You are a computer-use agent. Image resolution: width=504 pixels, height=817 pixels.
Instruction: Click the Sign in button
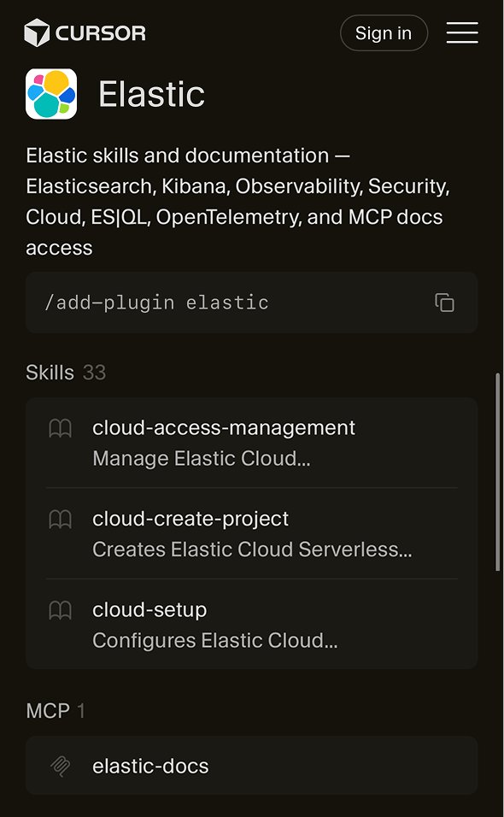pos(384,32)
